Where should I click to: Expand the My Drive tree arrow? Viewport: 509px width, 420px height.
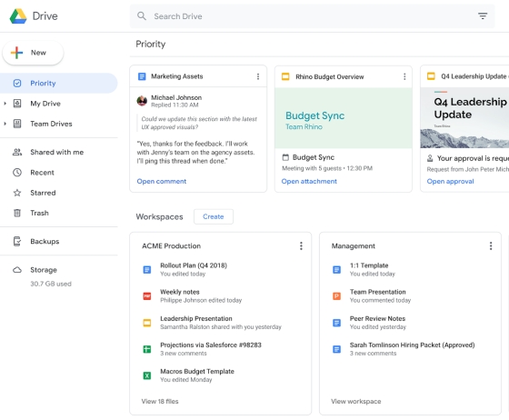point(5,104)
